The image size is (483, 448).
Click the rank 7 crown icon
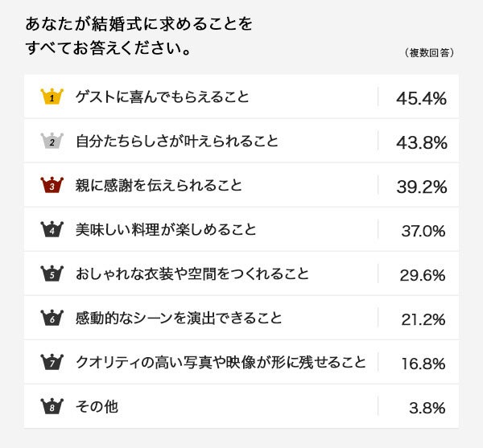pos(52,362)
